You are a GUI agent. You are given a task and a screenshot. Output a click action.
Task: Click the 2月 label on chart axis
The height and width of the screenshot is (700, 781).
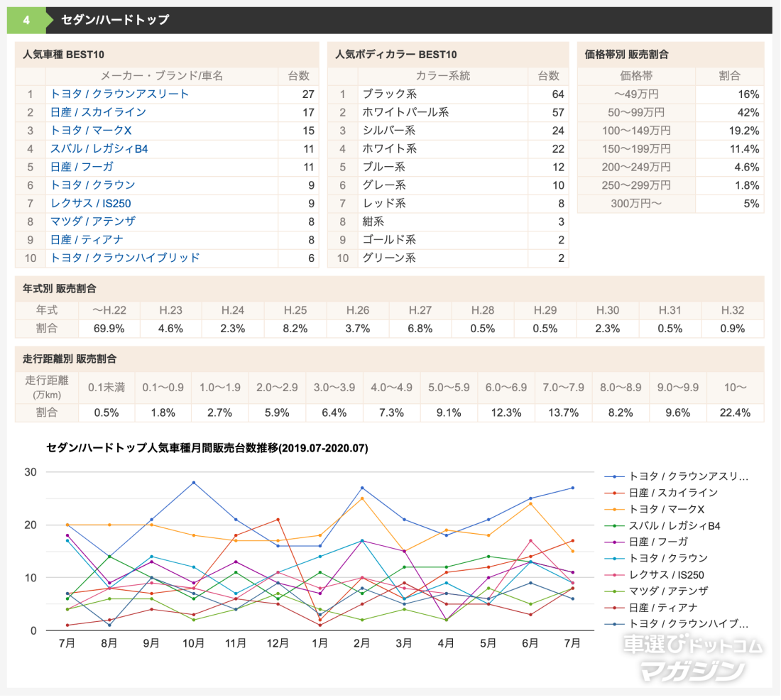pos(361,643)
